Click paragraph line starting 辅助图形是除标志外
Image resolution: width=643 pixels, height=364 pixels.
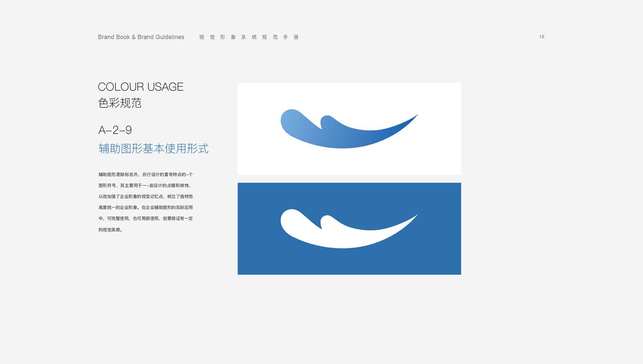pyautogui.click(x=145, y=175)
